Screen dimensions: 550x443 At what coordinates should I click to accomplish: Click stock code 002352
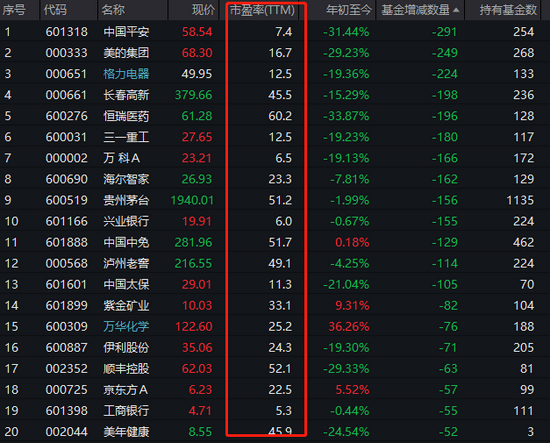tap(66, 369)
